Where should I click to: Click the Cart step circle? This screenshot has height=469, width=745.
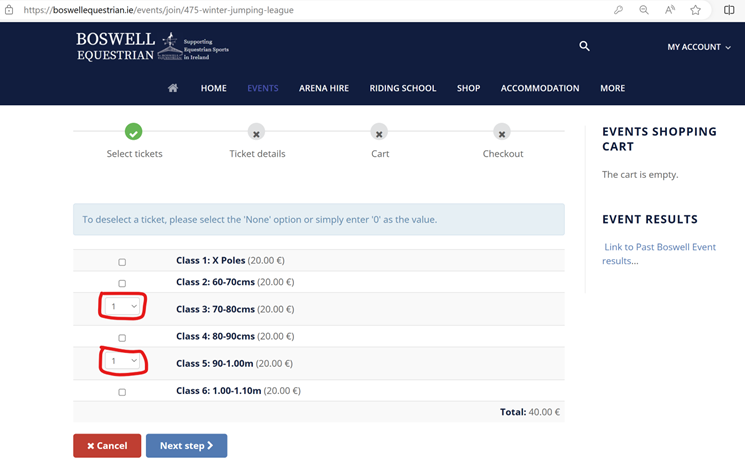(379, 132)
